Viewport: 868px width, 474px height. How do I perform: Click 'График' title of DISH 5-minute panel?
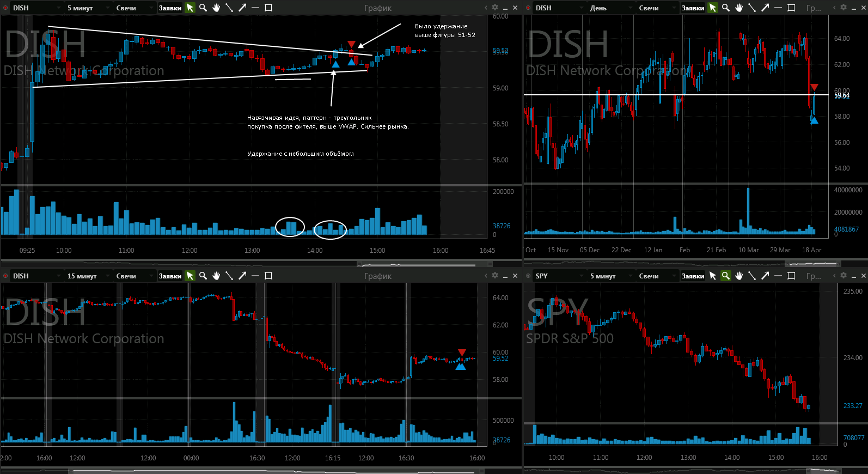click(x=378, y=8)
